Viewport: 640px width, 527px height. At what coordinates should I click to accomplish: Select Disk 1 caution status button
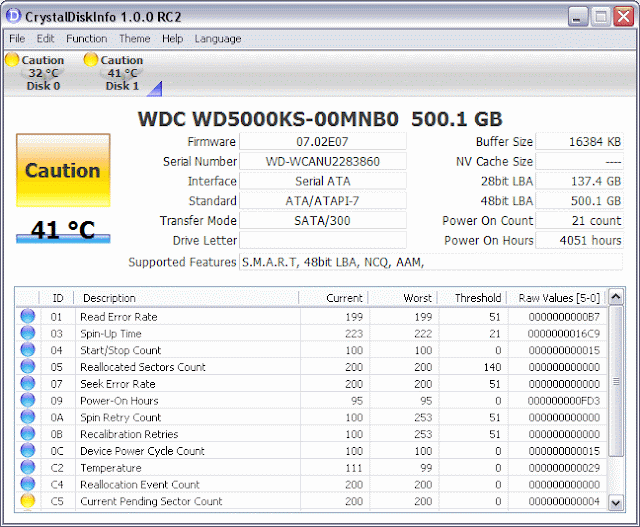(114, 73)
